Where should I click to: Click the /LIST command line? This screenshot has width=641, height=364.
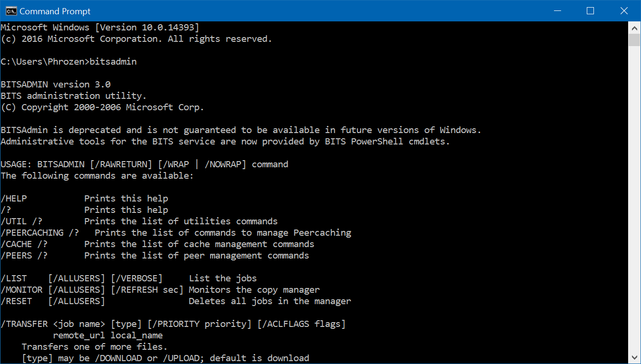(x=128, y=278)
